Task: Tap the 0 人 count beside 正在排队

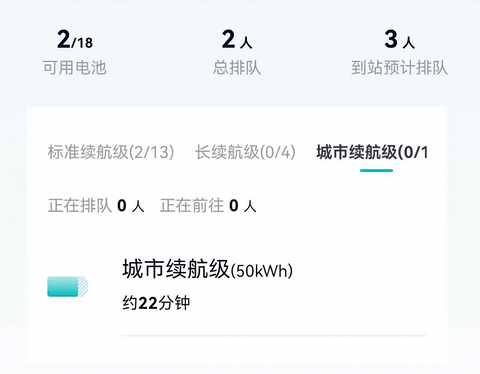Action: (x=131, y=206)
